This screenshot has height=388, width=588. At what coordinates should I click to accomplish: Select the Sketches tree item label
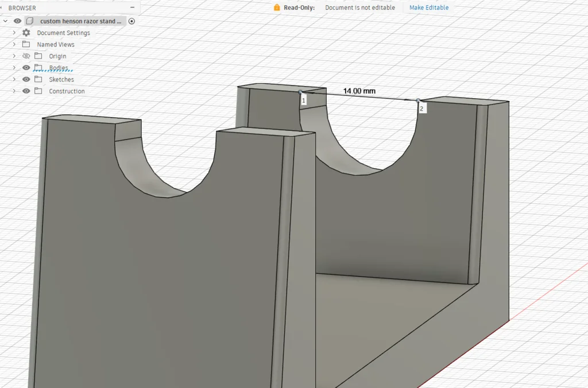(x=61, y=79)
